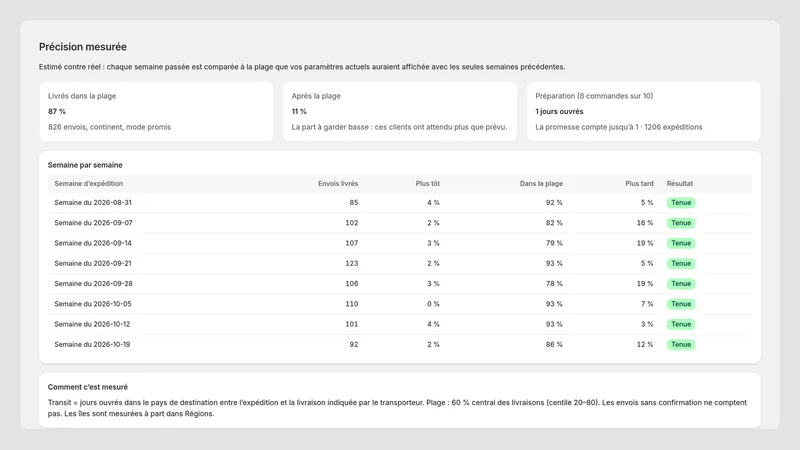The width and height of the screenshot is (800, 450).
Task: Select row 'Semaine du 2026-09-21'
Action: [400, 263]
